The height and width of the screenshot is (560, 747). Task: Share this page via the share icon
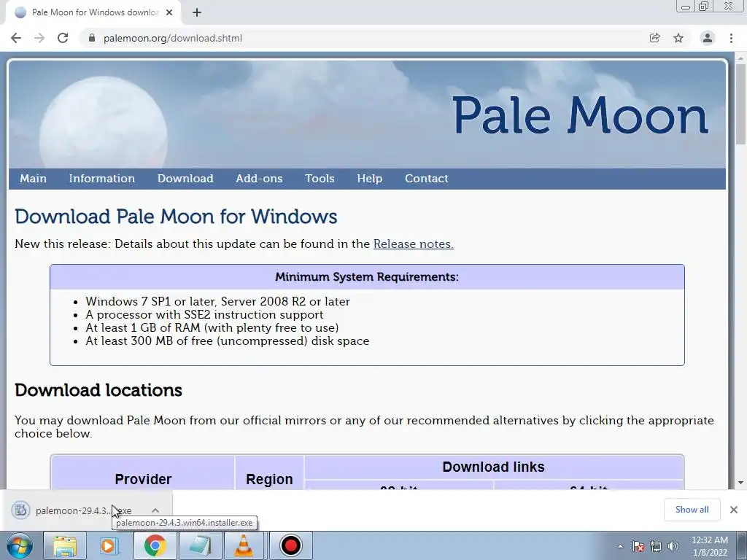click(x=654, y=38)
